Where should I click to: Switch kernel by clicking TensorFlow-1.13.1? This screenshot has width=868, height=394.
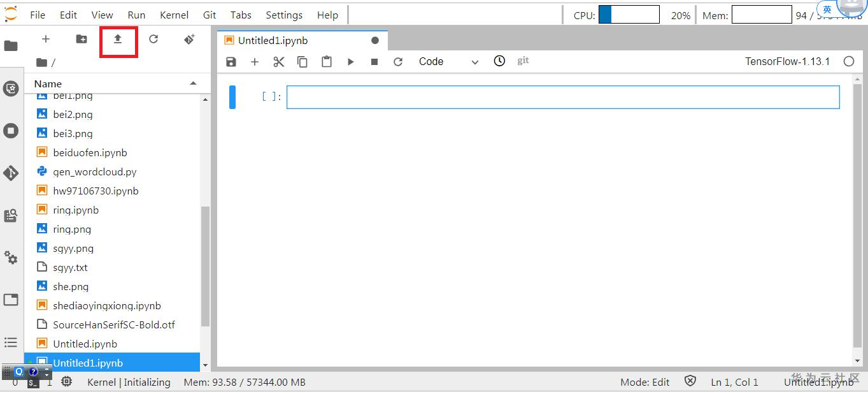787,62
